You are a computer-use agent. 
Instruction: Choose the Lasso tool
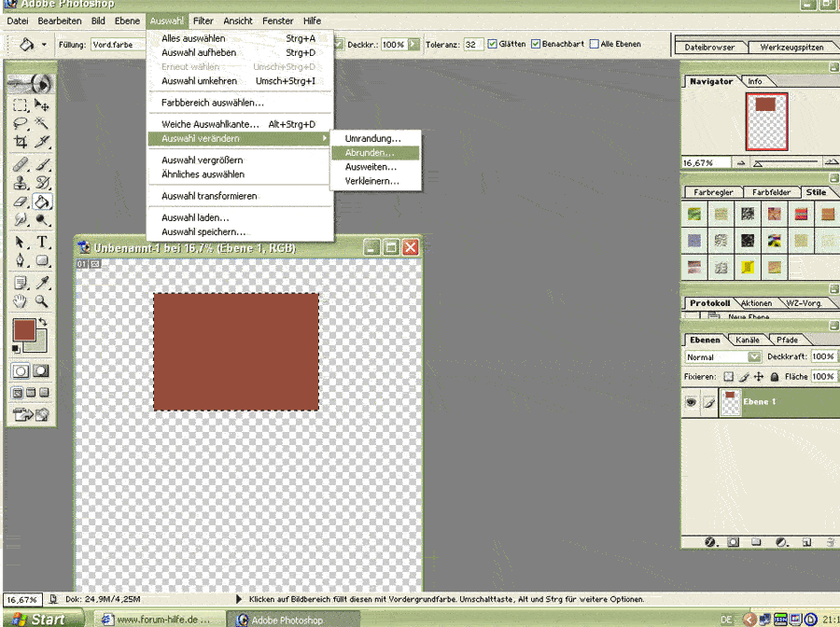click(21, 123)
